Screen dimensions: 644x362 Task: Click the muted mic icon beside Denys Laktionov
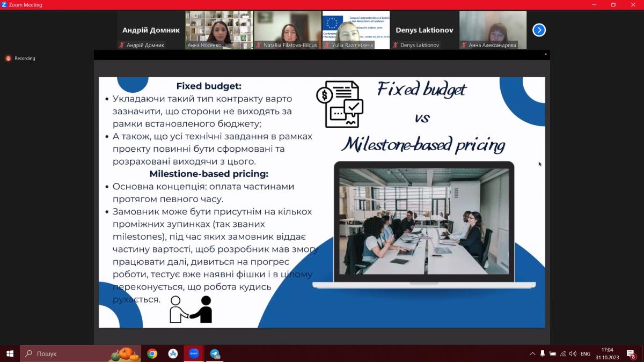point(396,45)
